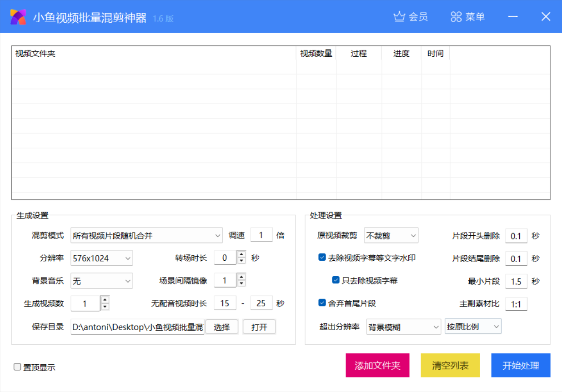This screenshot has width=562, height=392.
Task: Increase 转场时长 with its stepper arrow
Action: coord(241,254)
